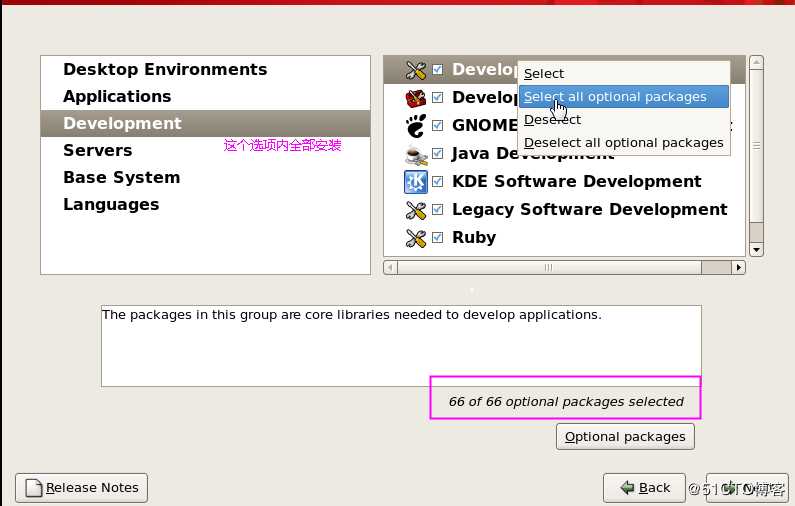Choose Select from the context menu
The width and height of the screenshot is (795, 506).
click(624, 74)
